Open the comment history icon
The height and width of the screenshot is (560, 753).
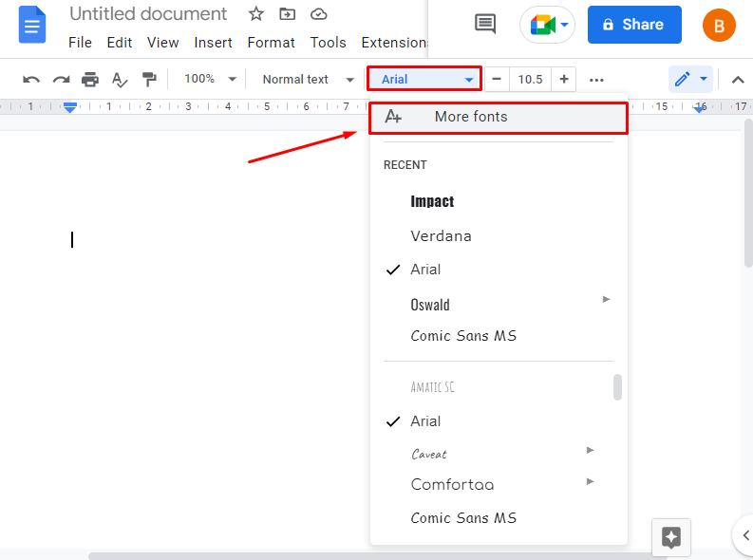click(485, 25)
